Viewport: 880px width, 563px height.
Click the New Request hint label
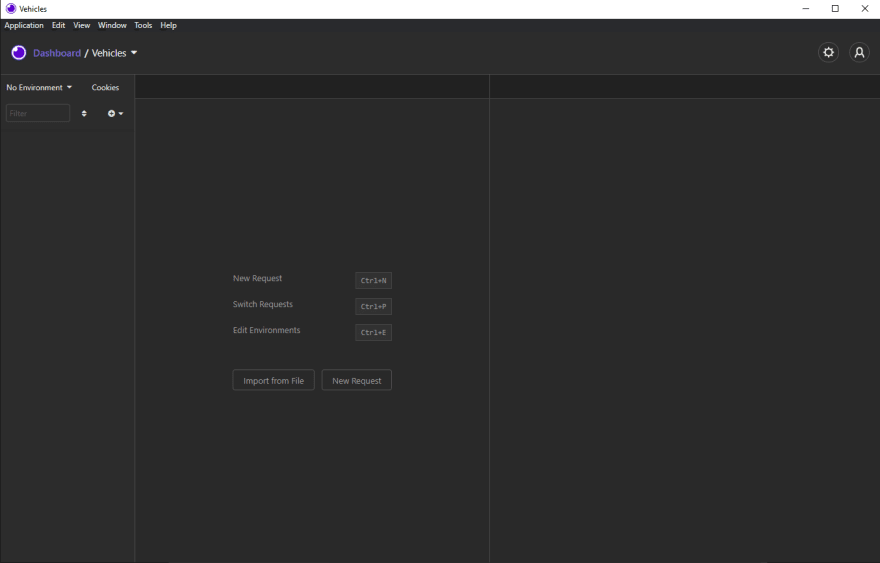(257, 278)
